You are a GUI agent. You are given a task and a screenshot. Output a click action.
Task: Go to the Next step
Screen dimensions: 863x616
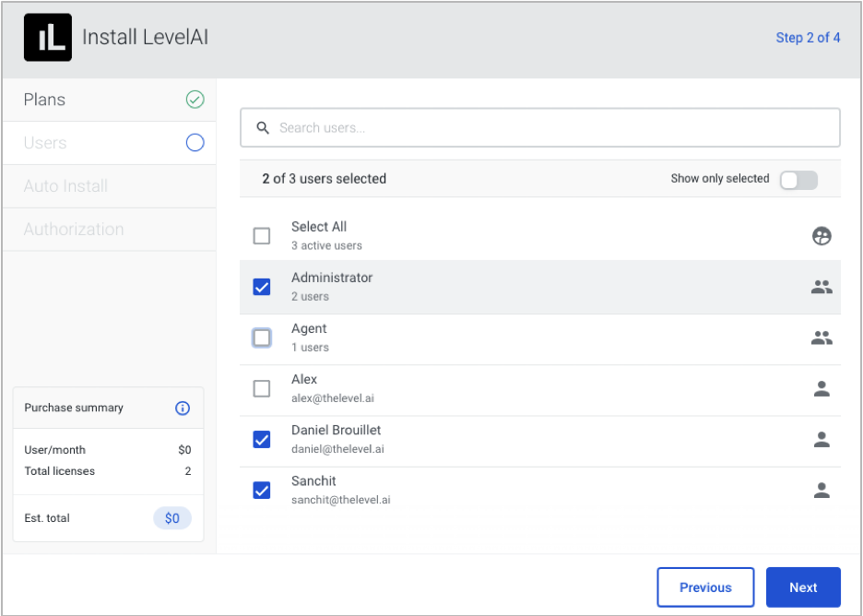point(803,587)
